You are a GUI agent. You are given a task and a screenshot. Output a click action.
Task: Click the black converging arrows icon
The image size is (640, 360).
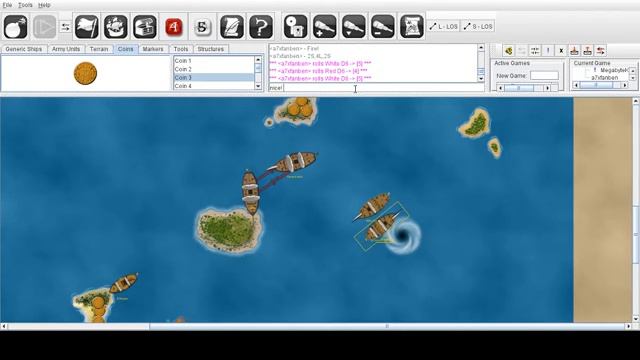(535, 51)
